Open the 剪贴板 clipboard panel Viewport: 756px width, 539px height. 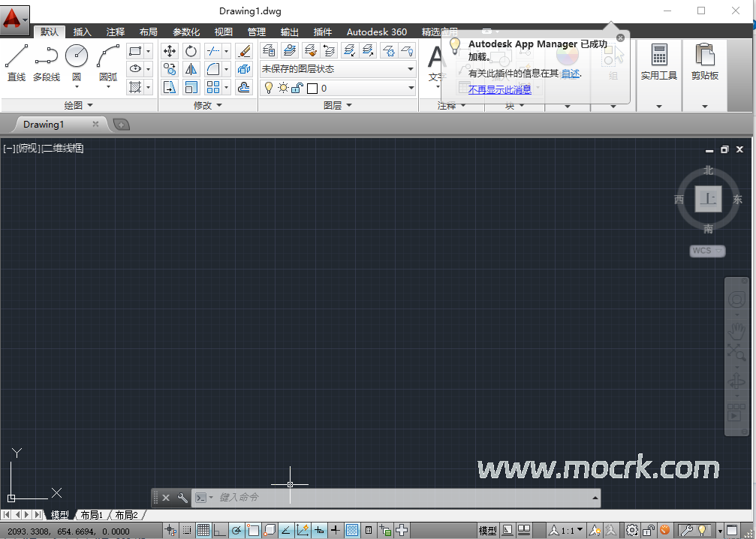tap(704, 62)
